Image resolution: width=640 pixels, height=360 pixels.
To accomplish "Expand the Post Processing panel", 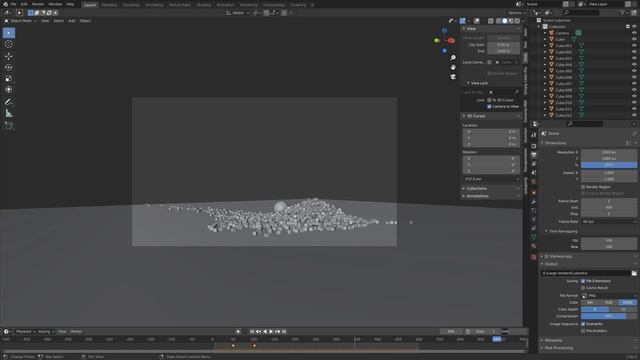I will [558, 348].
